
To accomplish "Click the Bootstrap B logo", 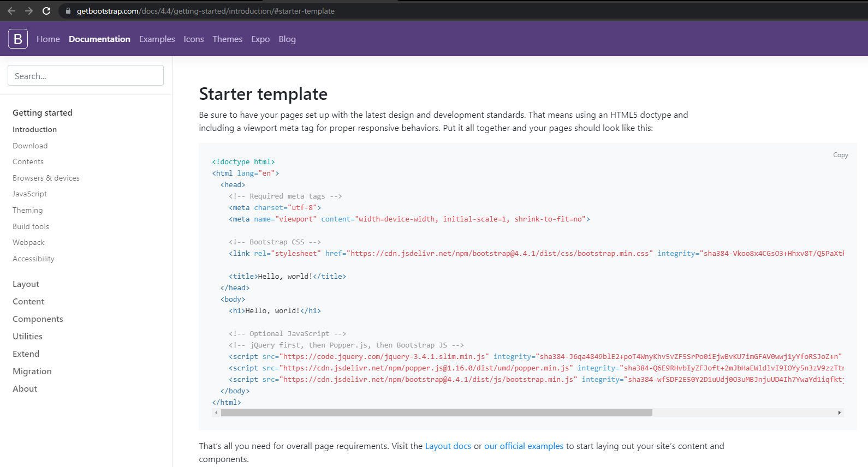I will 18,39.
